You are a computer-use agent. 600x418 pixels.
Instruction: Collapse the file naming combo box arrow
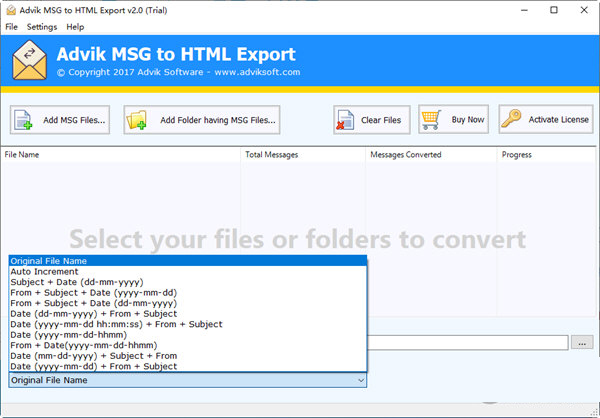pyautogui.click(x=361, y=380)
